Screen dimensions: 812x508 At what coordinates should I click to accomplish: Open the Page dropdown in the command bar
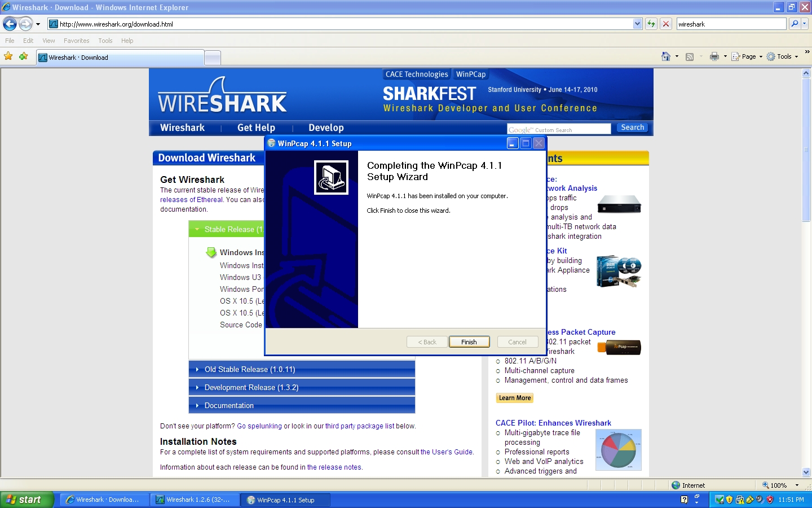[747, 56]
